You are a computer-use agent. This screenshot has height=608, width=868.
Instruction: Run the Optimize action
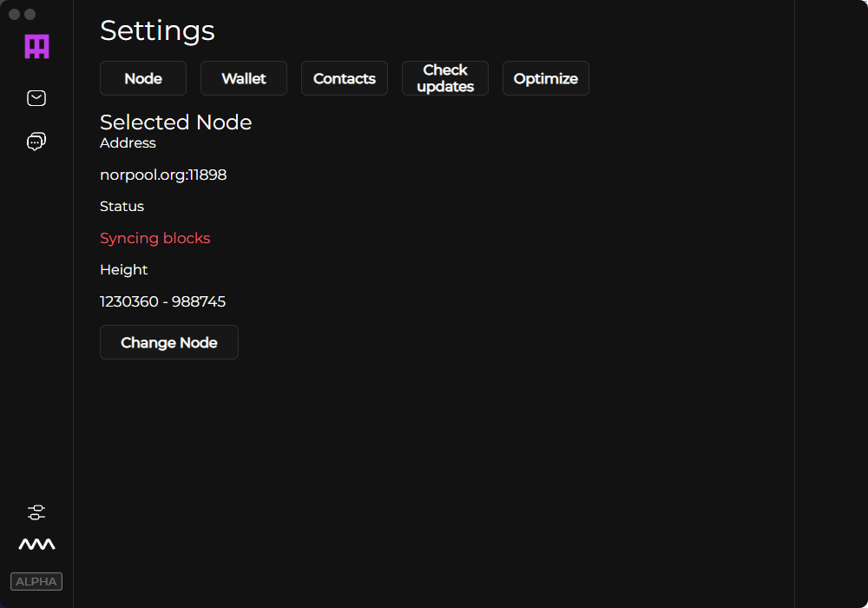(545, 78)
